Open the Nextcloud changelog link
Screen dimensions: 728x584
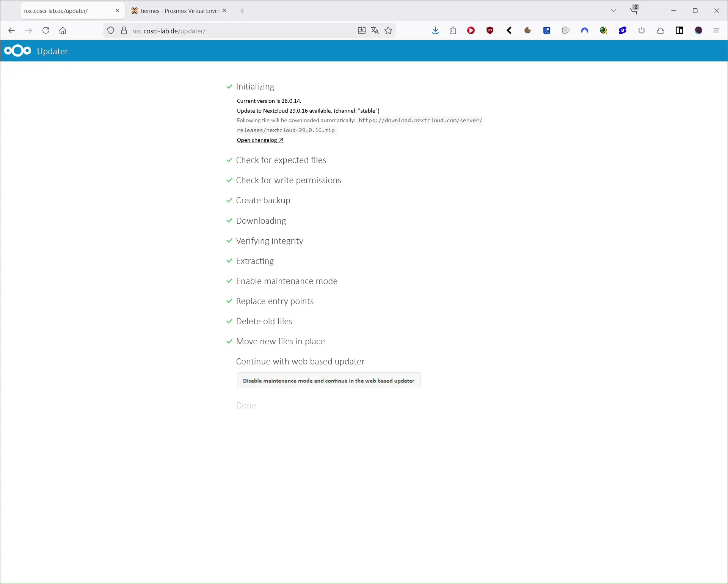[260, 140]
